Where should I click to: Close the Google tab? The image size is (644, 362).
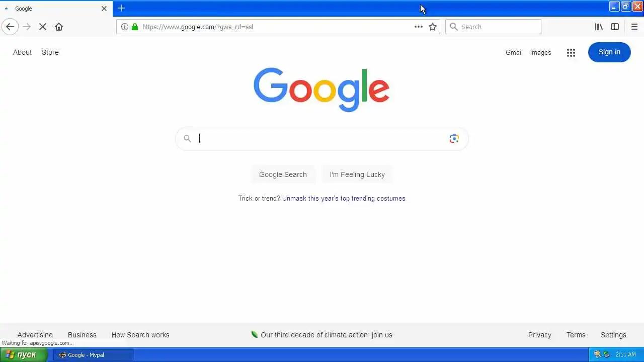coord(104,9)
